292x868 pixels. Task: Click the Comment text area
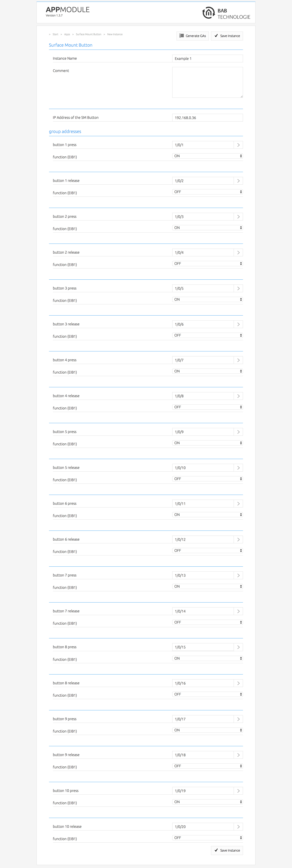tap(207, 82)
